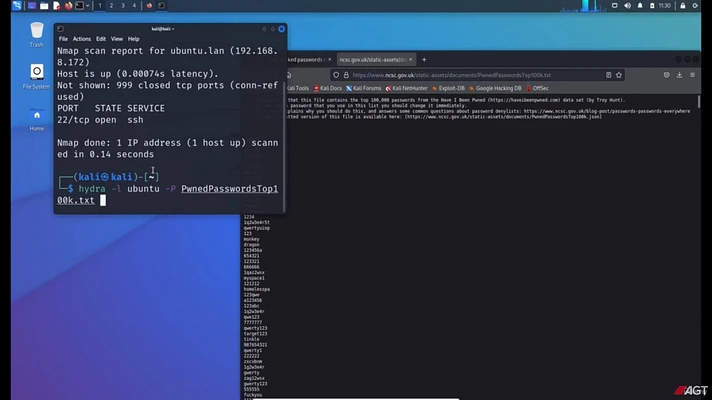Open OffSec bookmark
Screen dimensions: 712x400
tap(538, 89)
